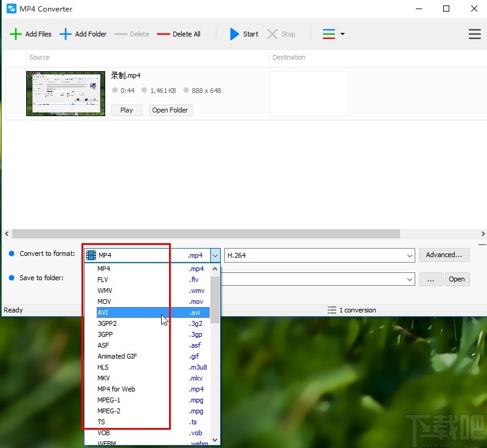Click the Delete All red minus icon
The height and width of the screenshot is (448, 487).
click(164, 34)
